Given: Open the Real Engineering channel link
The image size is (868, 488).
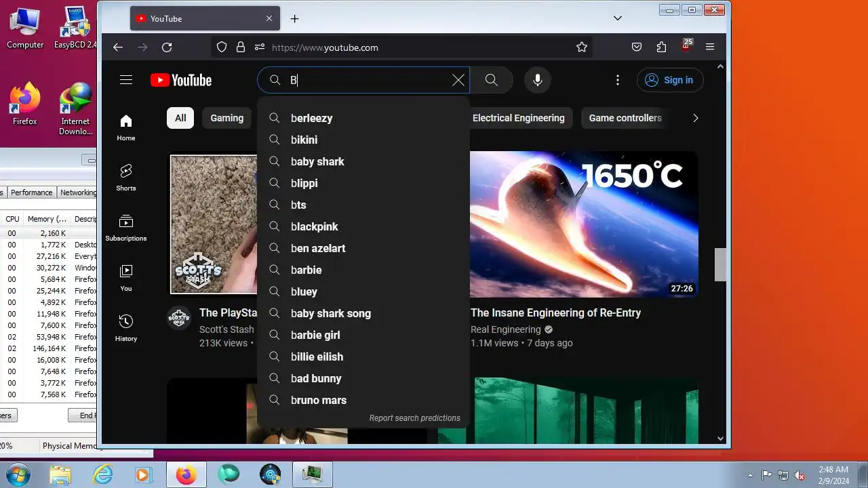Looking at the screenshot, I should coord(506,329).
